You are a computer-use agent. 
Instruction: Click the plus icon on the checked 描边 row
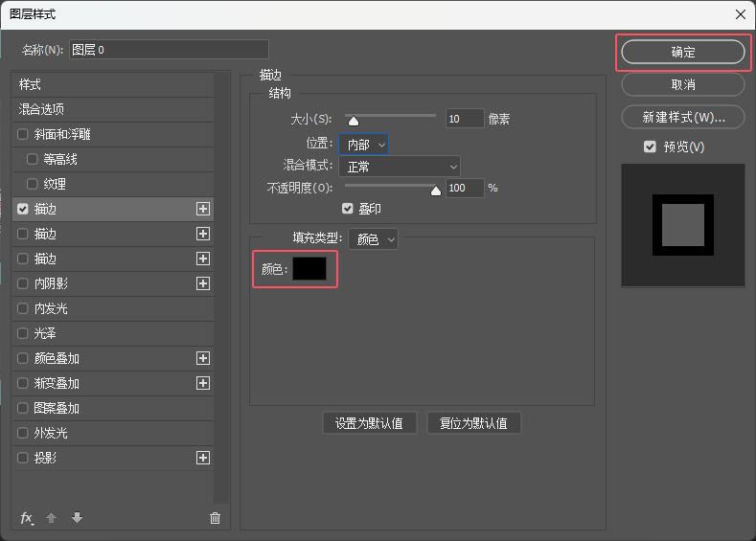tap(203, 209)
